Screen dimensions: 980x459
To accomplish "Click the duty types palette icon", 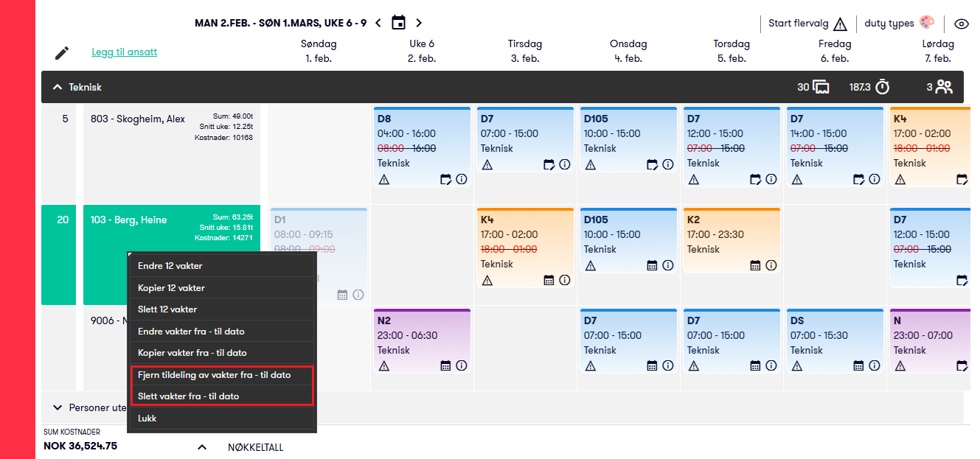I will (x=927, y=24).
